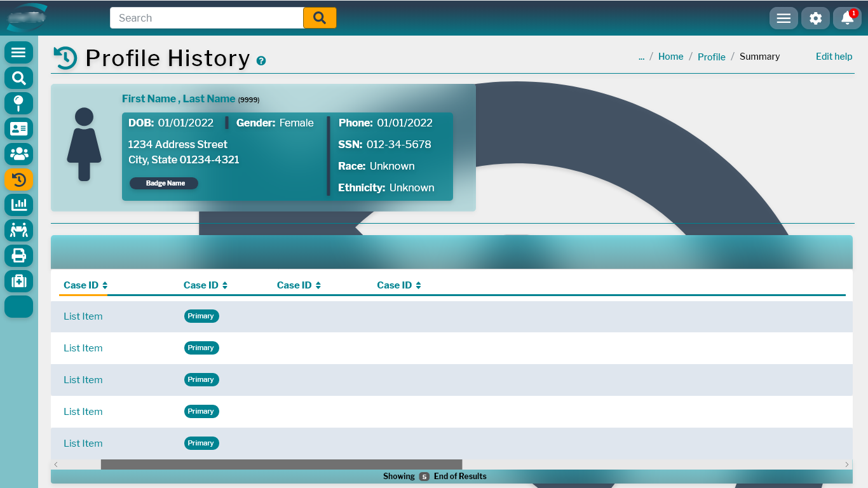Image resolution: width=868 pixels, height=488 pixels.
Task: Open the settings gear icon
Action: click(x=815, y=18)
